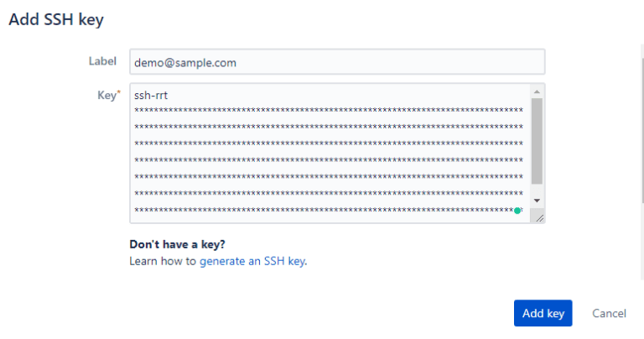This screenshot has width=644, height=339.
Task: Click the Key textarea scroll up arrow
Action: point(537,91)
